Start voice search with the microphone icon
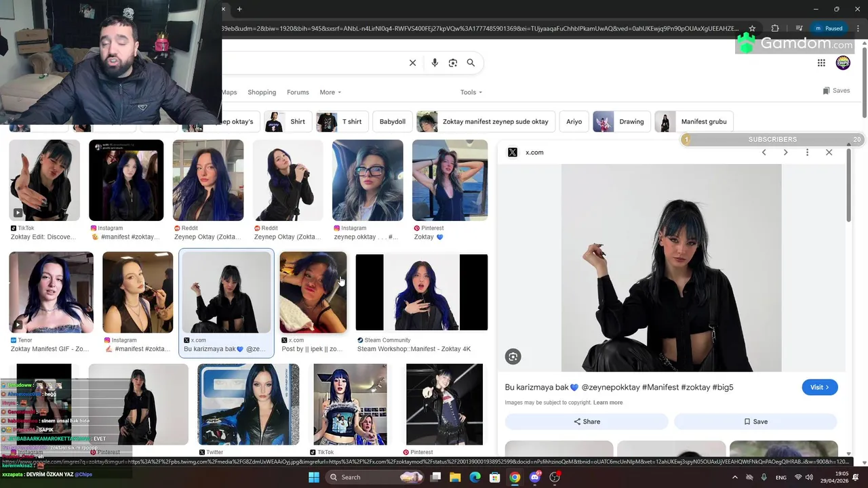The height and width of the screenshot is (488, 868). click(435, 62)
